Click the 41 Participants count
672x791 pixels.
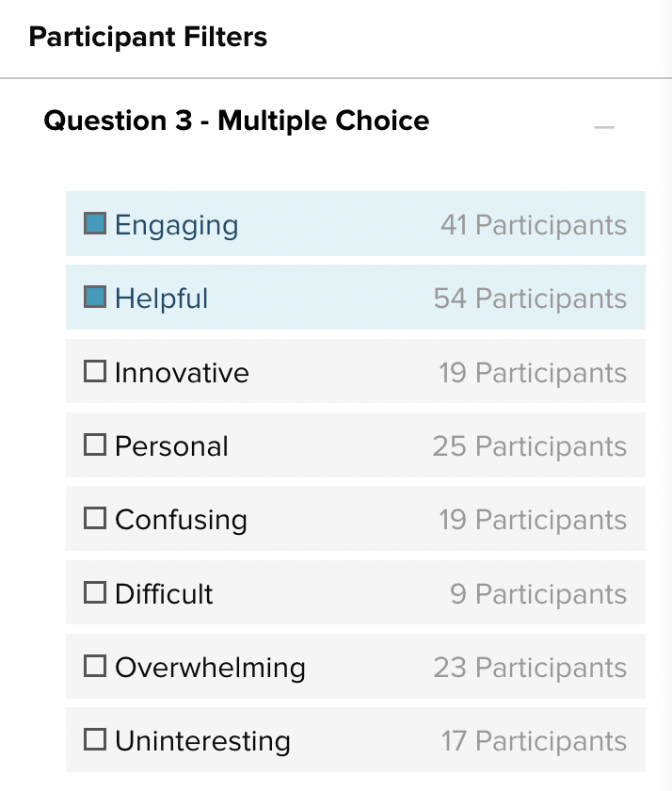pyautogui.click(x=533, y=225)
